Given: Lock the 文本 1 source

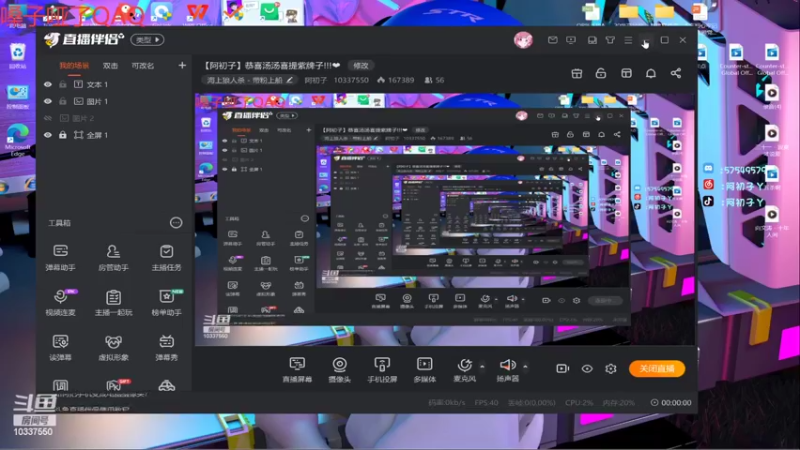Looking at the screenshot, I should pos(63,84).
